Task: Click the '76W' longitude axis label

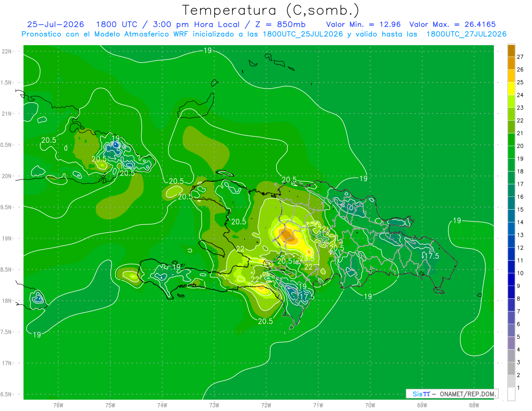Action: click(x=58, y=405)
